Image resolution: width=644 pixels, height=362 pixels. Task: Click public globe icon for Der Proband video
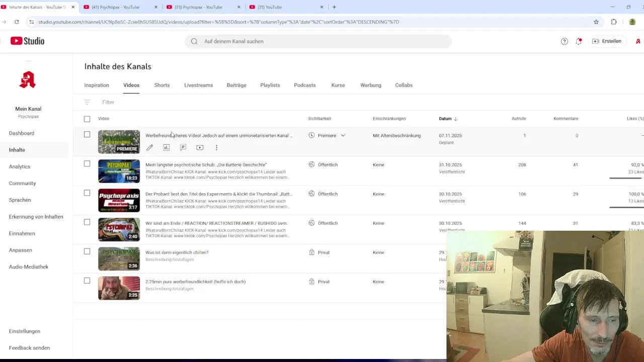click(x=311, y=194)
